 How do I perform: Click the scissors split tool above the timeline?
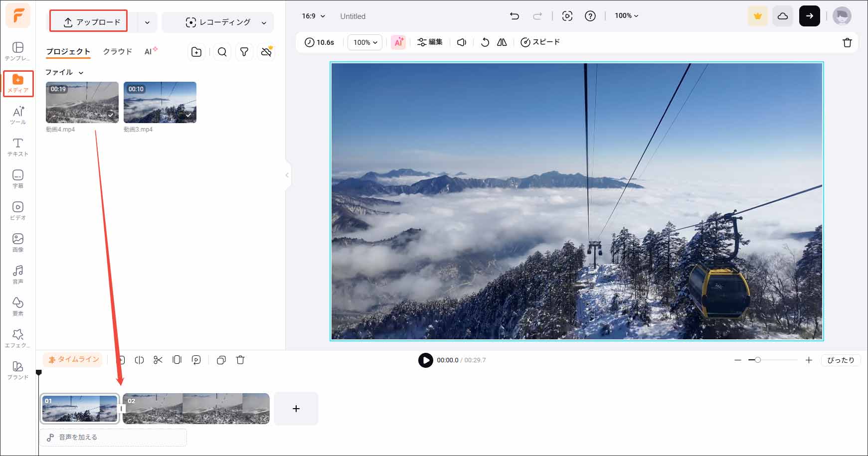[x=158, y=360]
